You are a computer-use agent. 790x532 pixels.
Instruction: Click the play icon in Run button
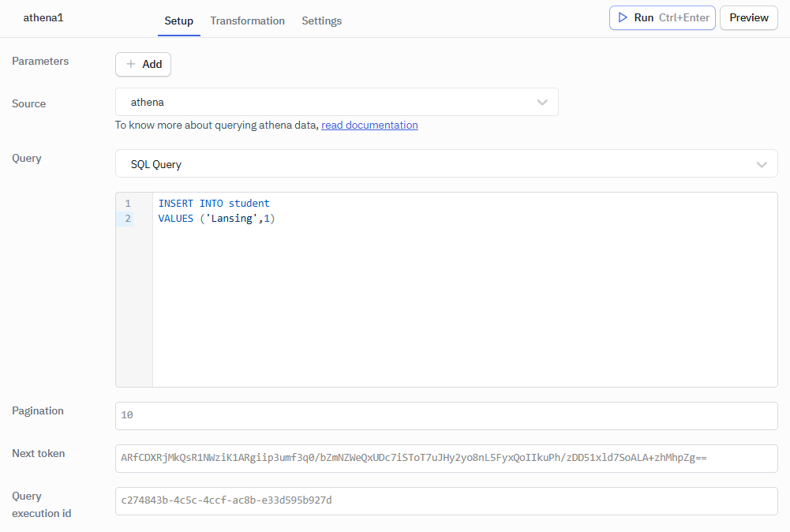coord(623,17)
